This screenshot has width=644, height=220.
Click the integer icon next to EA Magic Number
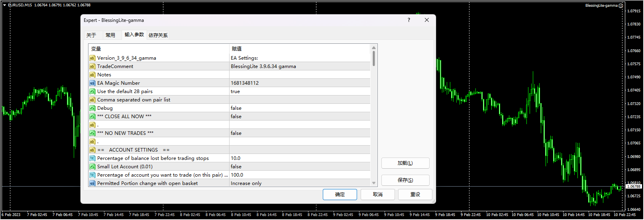click(92, 83)
